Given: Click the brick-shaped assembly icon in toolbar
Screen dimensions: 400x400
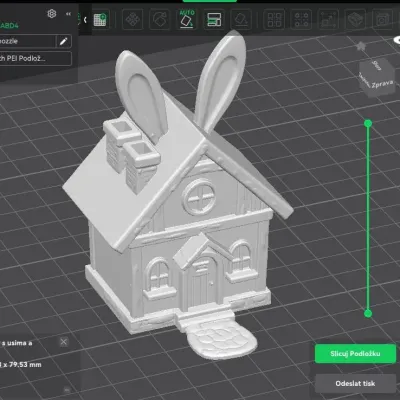Looking at the screenshot, I should click(x=355, y=20).
